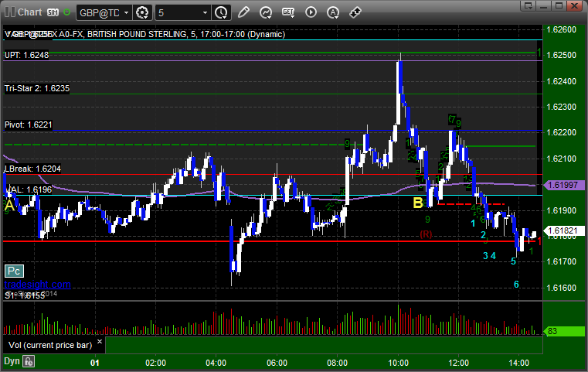Click the play replay icon
This screenshot has height=372, width=588.
coord(311,12)
